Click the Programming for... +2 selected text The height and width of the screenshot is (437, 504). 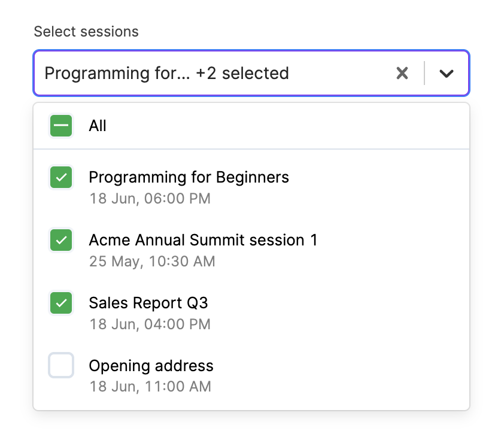[x=166, y=73]
